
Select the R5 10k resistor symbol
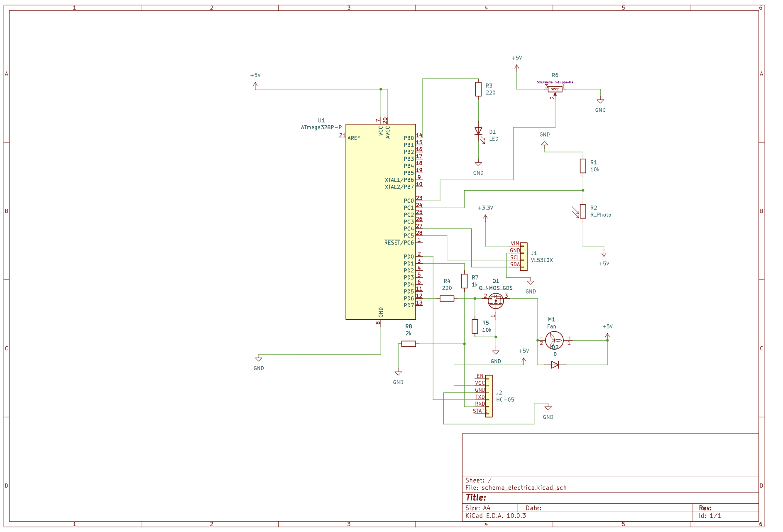(x=475, y=326)
